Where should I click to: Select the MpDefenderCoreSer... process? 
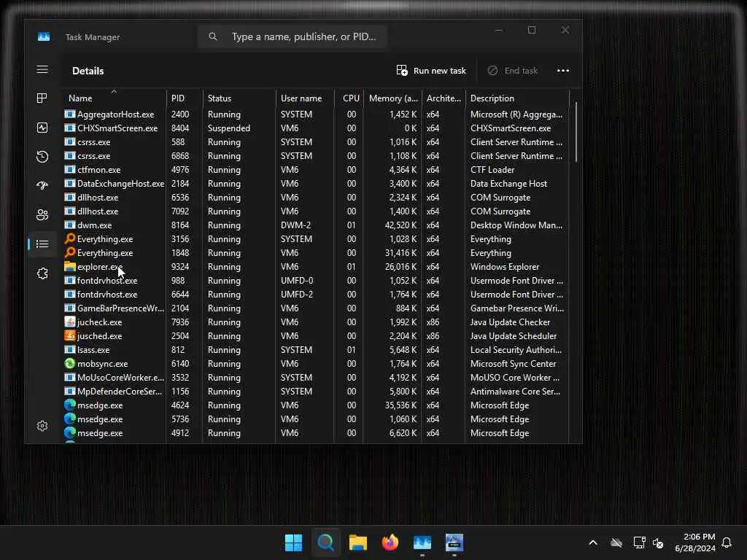pos(315,391)
